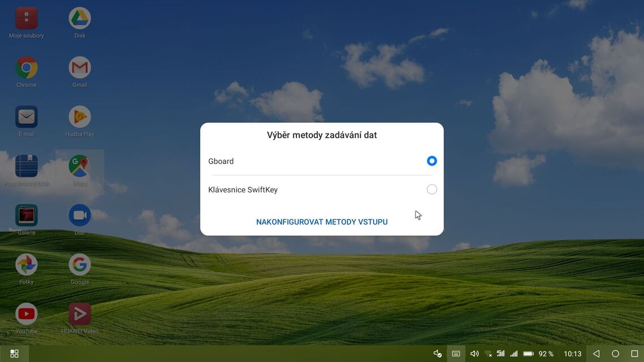The width and height of the screenshot is (644, 362).
Task: Open the Gmail app icon
Action: coord(80,68)
